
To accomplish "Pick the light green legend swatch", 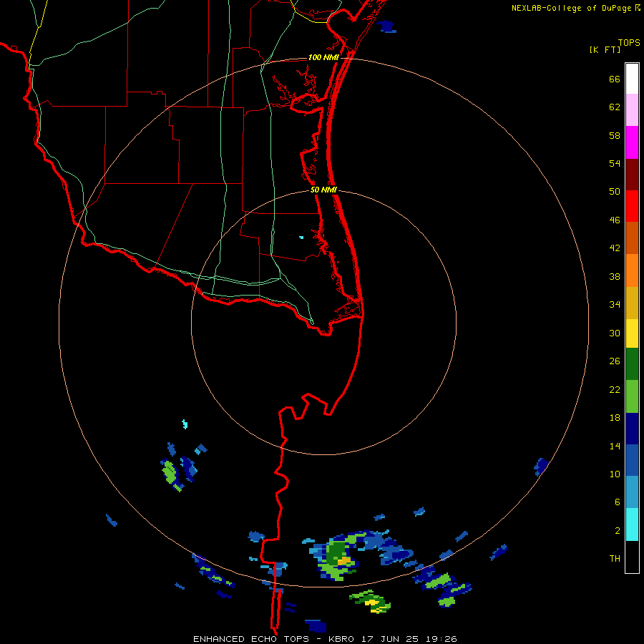I will [632, 396].
